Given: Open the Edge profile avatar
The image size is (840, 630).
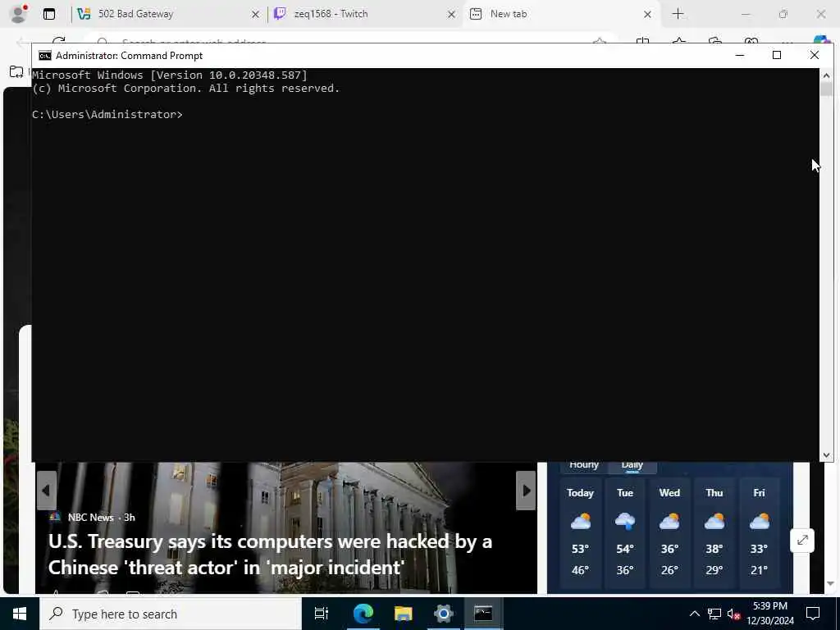Looking at the screenshot, I should pyautogui.click(x=19, y=14).
